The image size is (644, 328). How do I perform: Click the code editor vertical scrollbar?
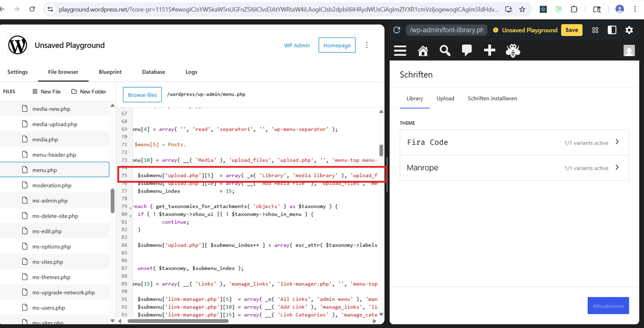[381, 150]
